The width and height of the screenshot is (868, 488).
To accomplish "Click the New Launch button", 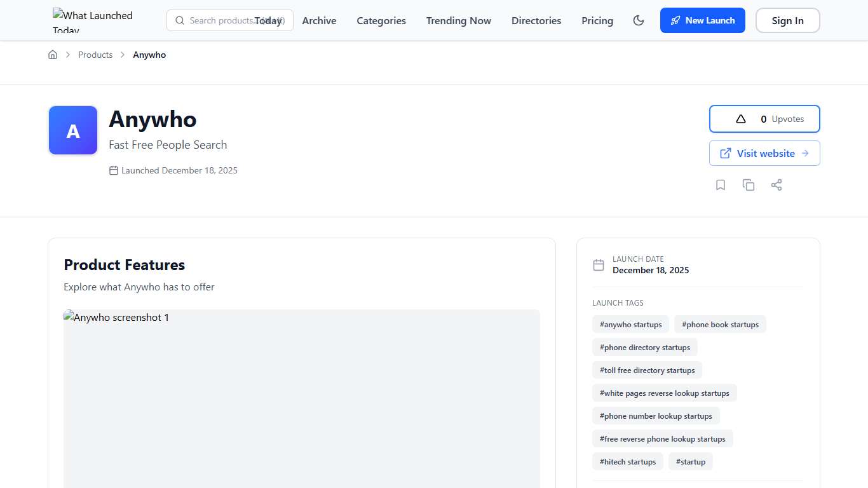I will coord(702,20).
